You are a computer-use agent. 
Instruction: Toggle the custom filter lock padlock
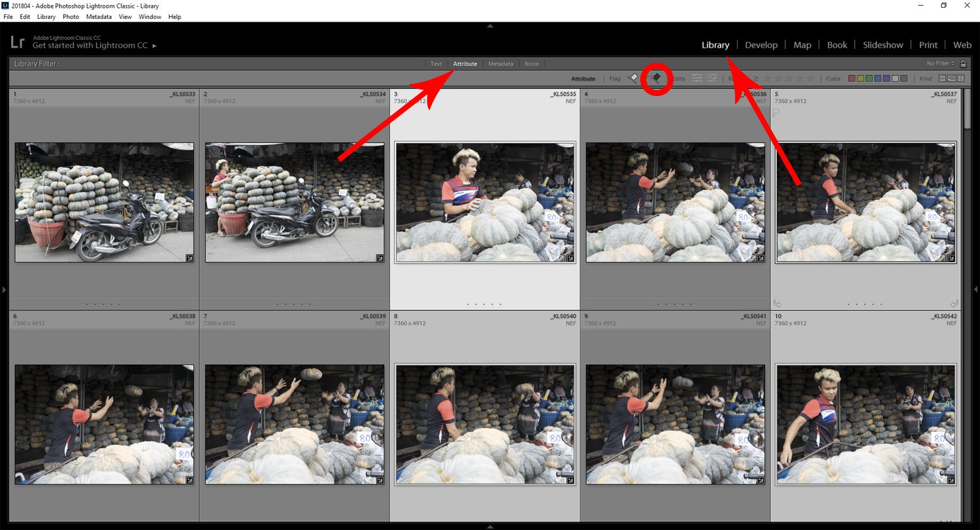[962, 63]
